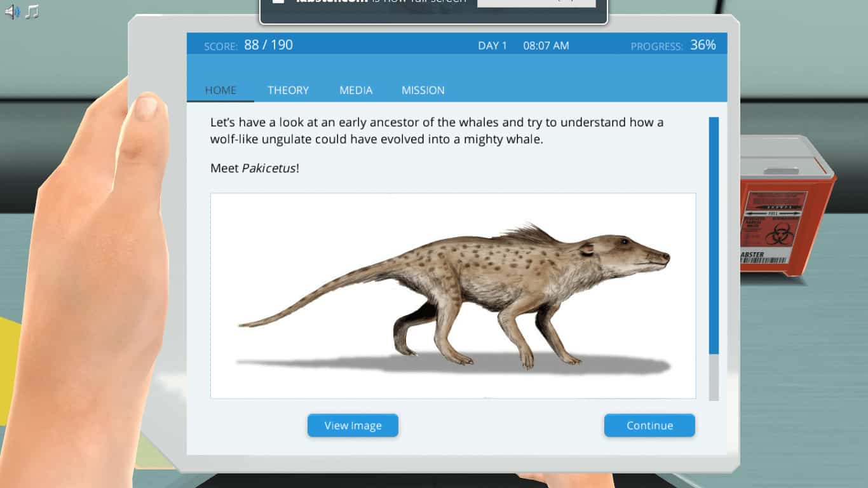Go to the MISSION tab
This screenshot has width=868, height=488.
click(423, 90)
